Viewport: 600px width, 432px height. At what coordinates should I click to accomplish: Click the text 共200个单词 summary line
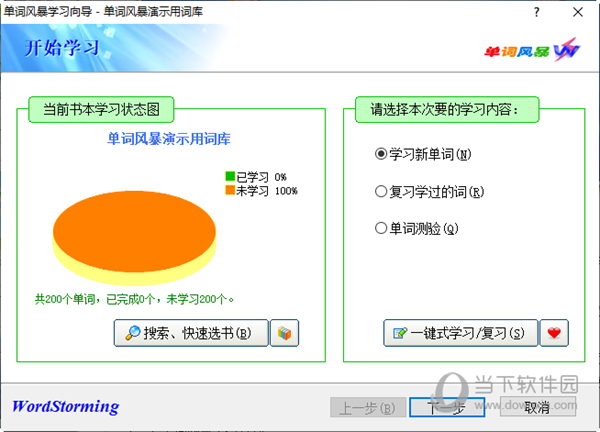point(134,299)
